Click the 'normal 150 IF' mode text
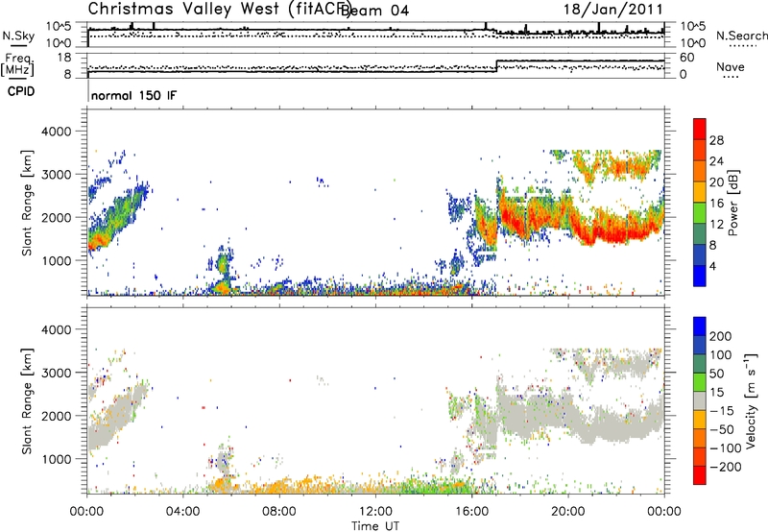 click(x=133, y=95)
